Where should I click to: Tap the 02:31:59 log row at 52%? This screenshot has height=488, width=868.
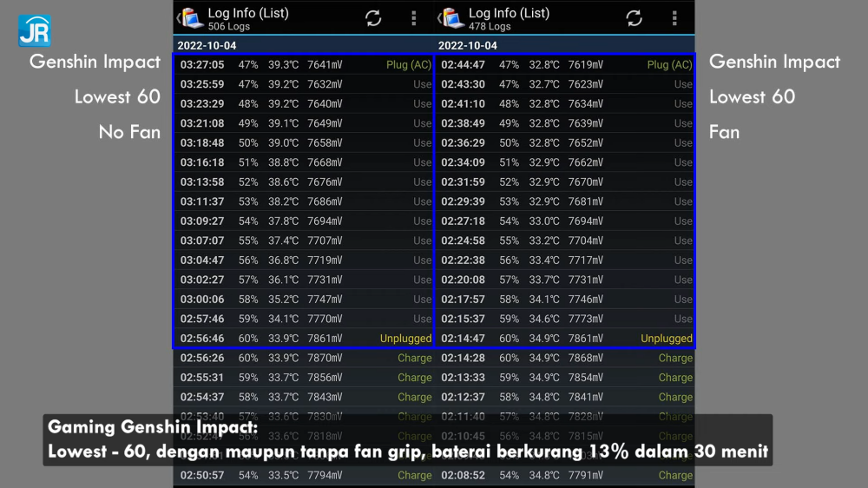(x=565, y=182)
